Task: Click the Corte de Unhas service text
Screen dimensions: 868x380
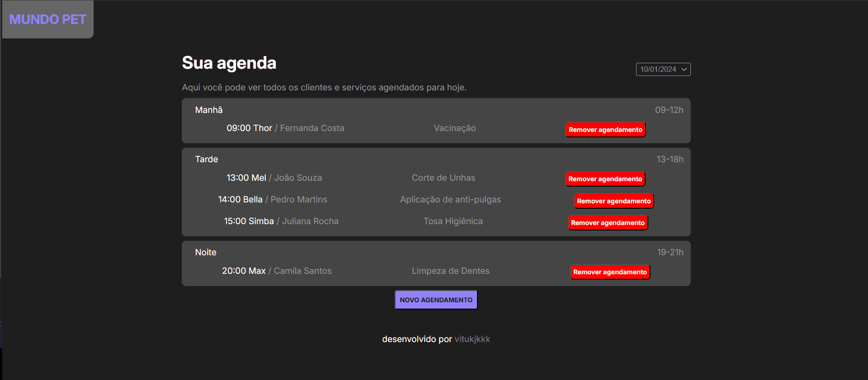Action: click(x=443, y=178)
